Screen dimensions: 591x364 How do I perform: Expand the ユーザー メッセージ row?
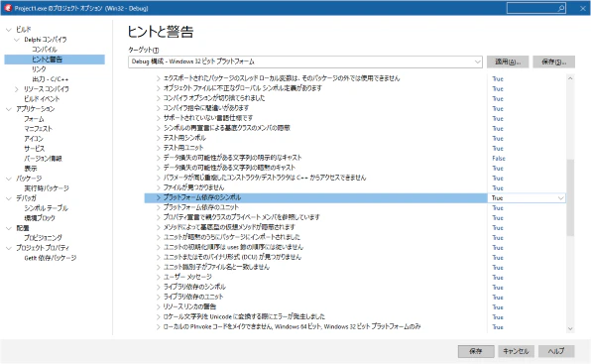159,277
